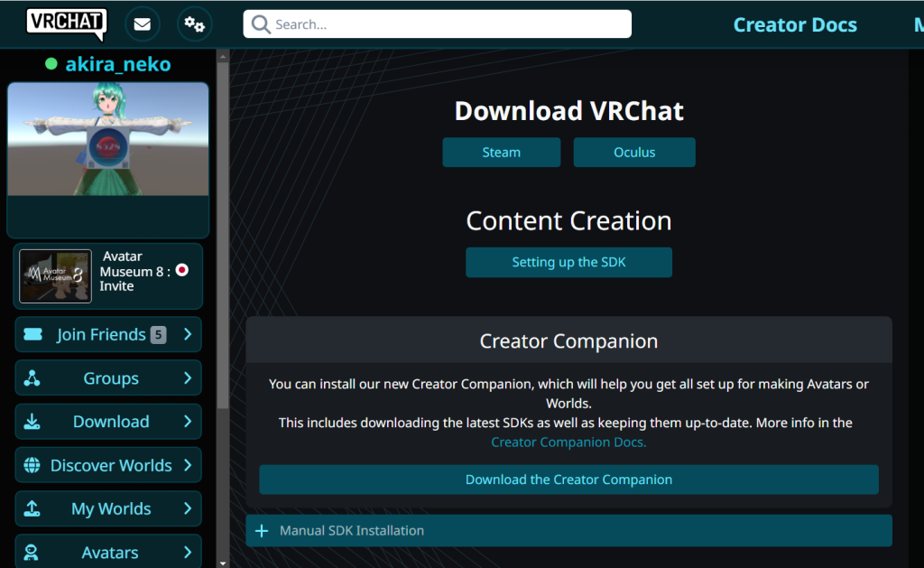Expand the Download chevron in sidebar
The width and height of the screenshot is (924, 568).
click(x=188, y=422)
